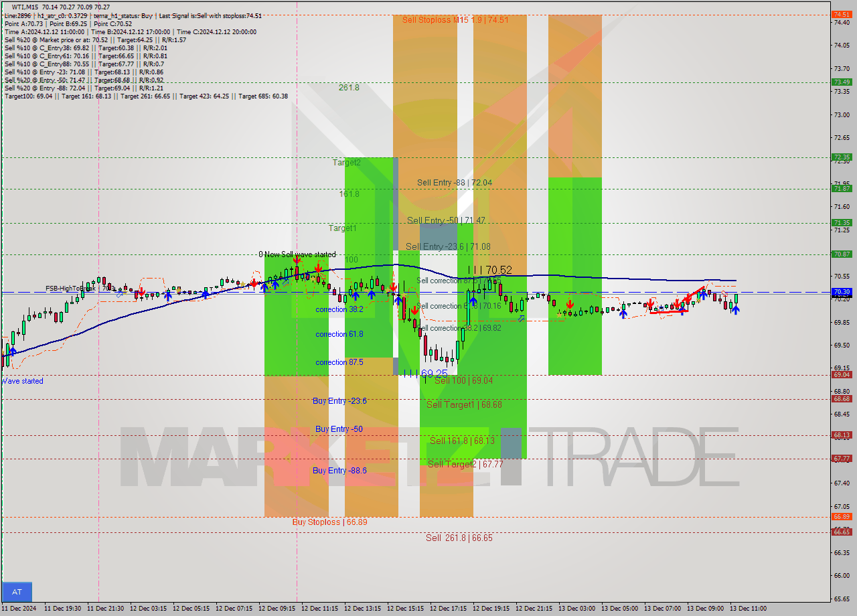
Task: Select the 'WTI,M15' chart title text
Action: (x=25, y=7)
